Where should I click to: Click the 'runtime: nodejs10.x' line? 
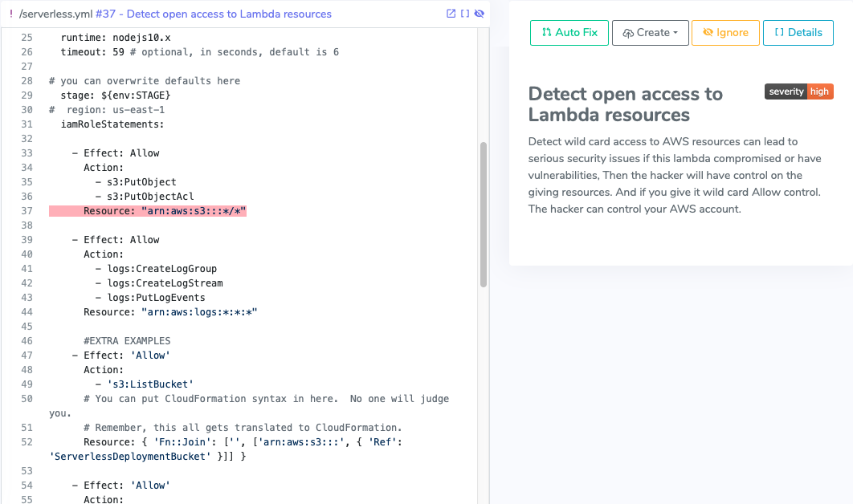pyautogui.click(x=116, y=38)
